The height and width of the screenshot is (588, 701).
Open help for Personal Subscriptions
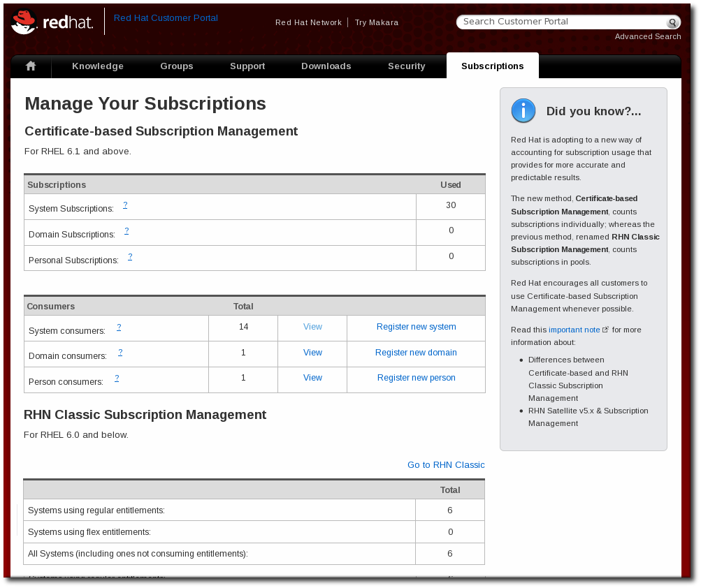click(130, 256)
